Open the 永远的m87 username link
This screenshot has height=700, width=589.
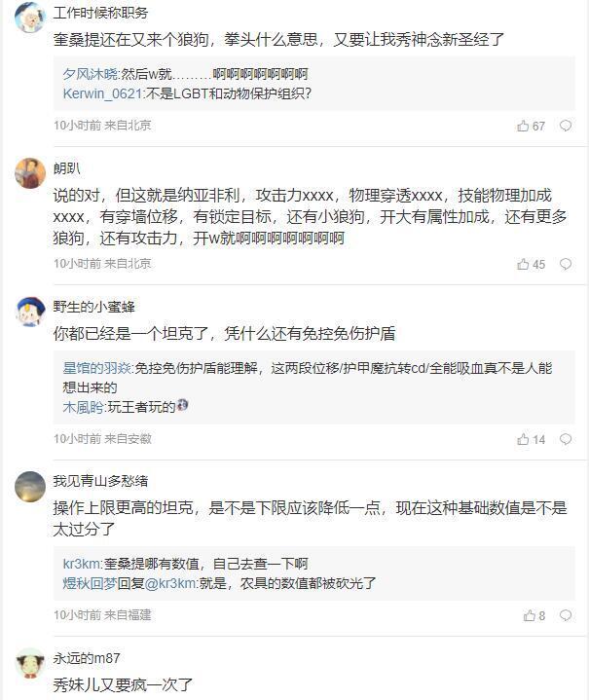click(87, 658)
